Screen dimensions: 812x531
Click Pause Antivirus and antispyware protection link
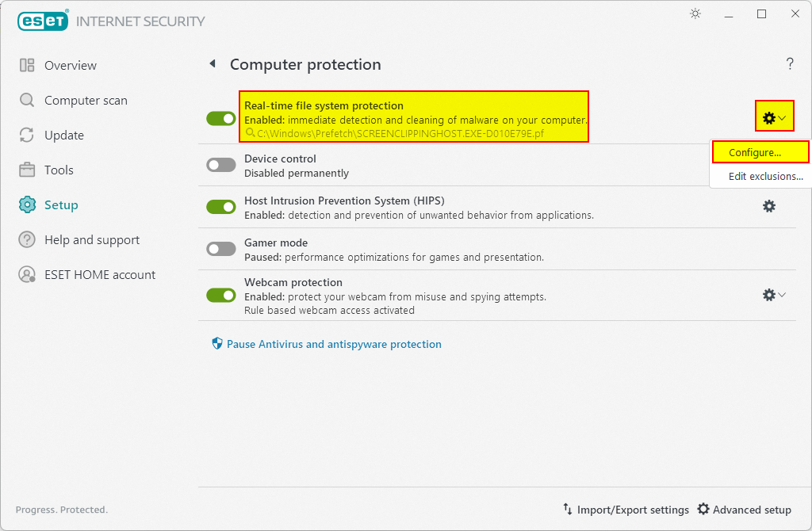pyautogui.click(x=334, y=345)
